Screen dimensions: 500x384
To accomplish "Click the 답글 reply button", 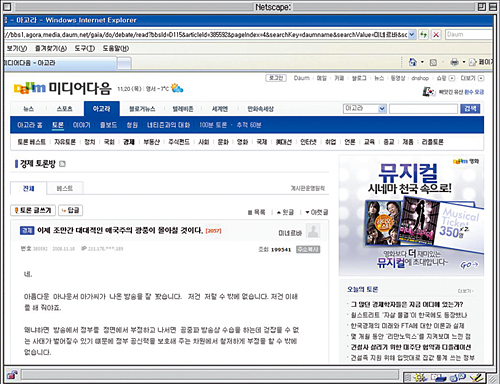I will [71, 210].
